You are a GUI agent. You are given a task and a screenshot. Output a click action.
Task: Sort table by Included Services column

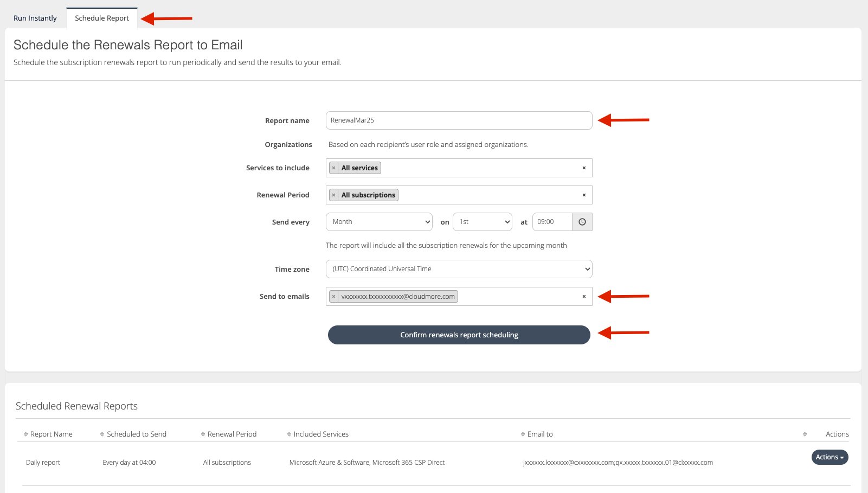coord(320,434)
